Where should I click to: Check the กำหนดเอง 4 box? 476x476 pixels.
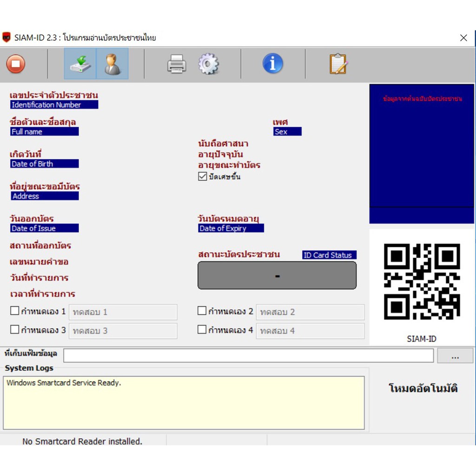202,330
